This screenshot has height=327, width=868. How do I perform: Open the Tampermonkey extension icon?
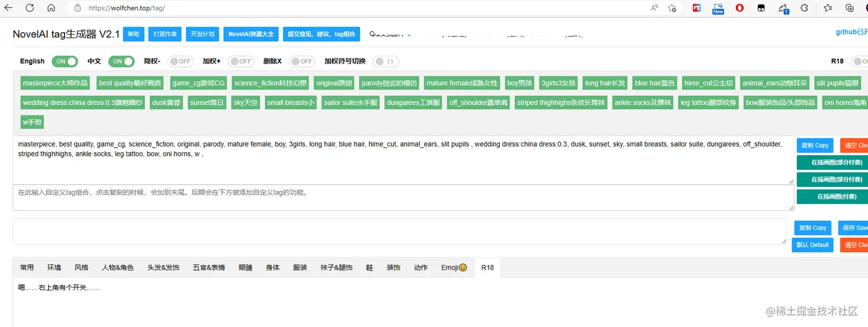point(761,8)
